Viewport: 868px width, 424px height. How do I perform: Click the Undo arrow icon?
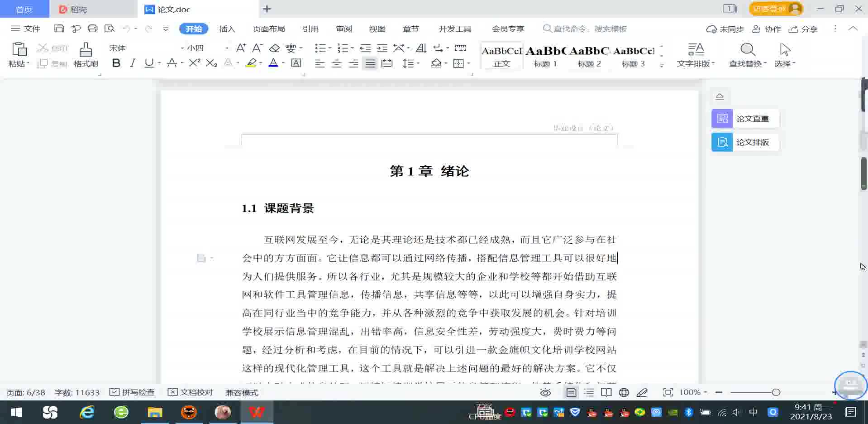pos(126,29)
